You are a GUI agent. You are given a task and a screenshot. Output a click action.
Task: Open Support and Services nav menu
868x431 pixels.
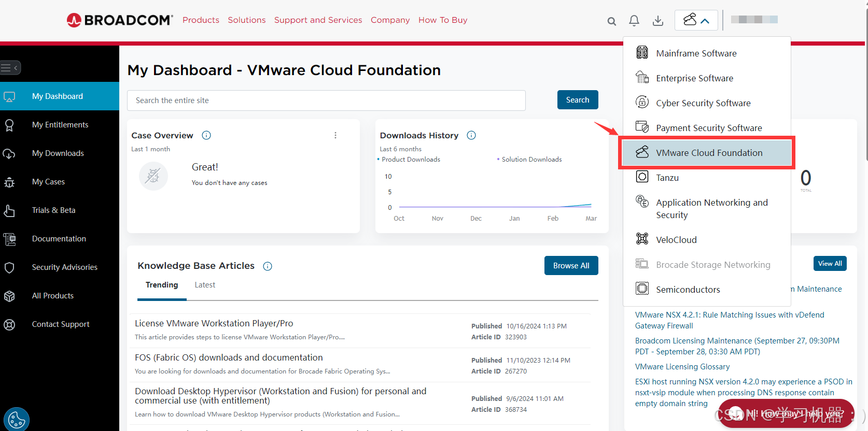(318, 20)
